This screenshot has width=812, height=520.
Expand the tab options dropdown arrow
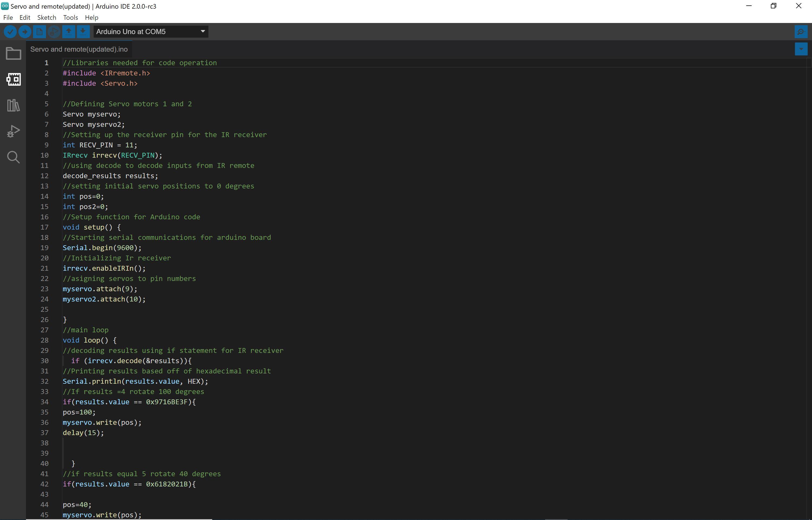click(x=801, y=49)
